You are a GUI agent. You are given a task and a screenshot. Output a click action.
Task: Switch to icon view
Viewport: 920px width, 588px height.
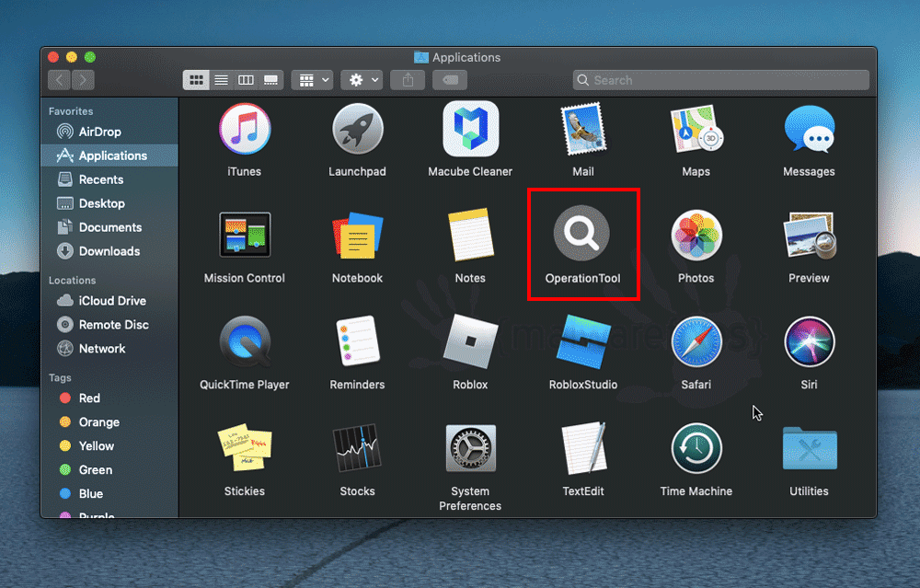(196, 80)
